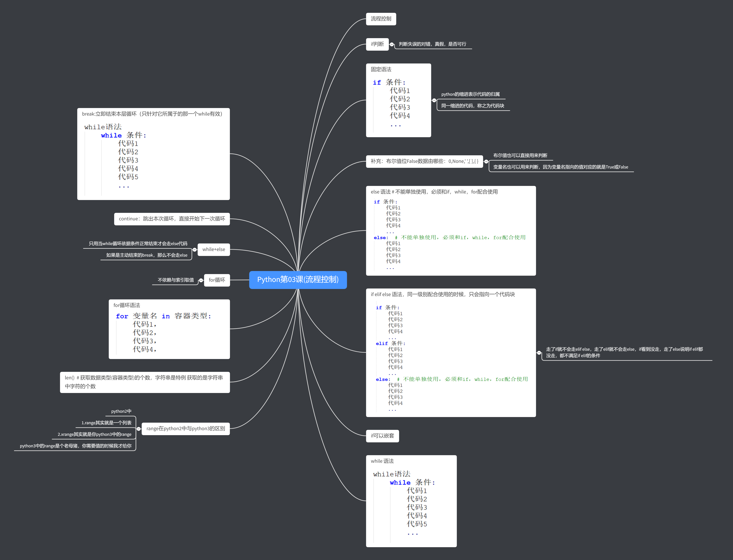733x560 pixels.
Task: Collapse children of 补充 布尔值 node
Action: click(x=486, y=162)
